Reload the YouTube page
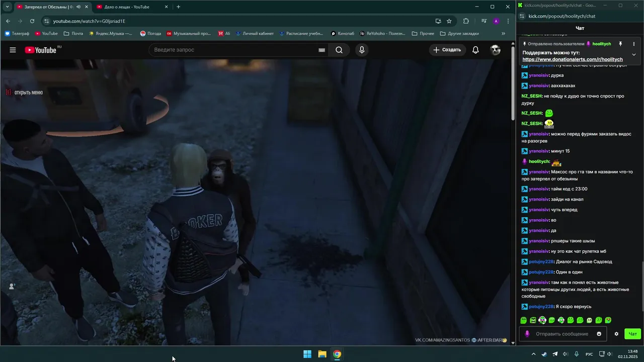This screenshot has height=362, width=644. click(32, 21)
